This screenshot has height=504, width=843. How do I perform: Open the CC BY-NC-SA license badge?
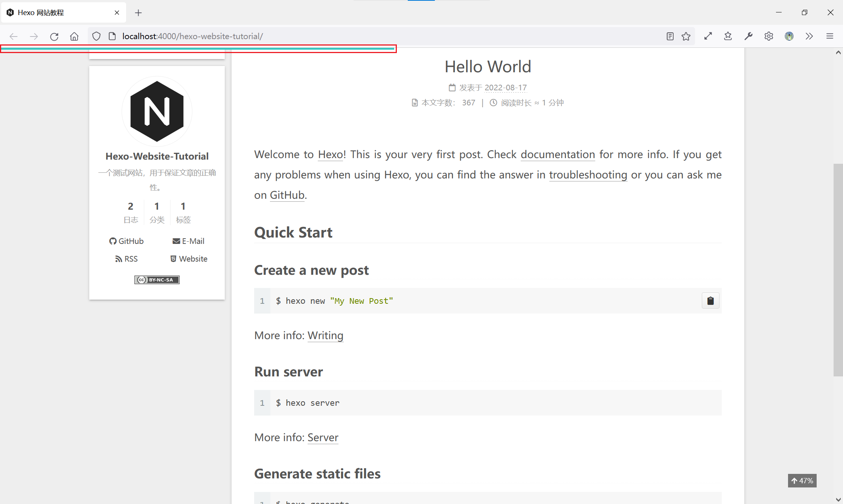click(x=157, y=280)
